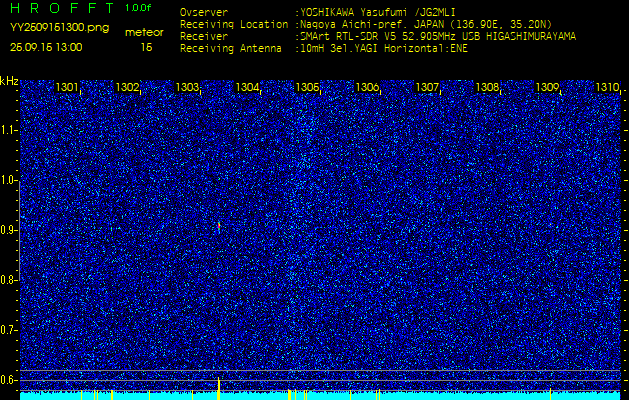The height and width of the screenshot is (400, 629).
Task: Click the 0.7 frequency axis label
Action: point(8,330)
